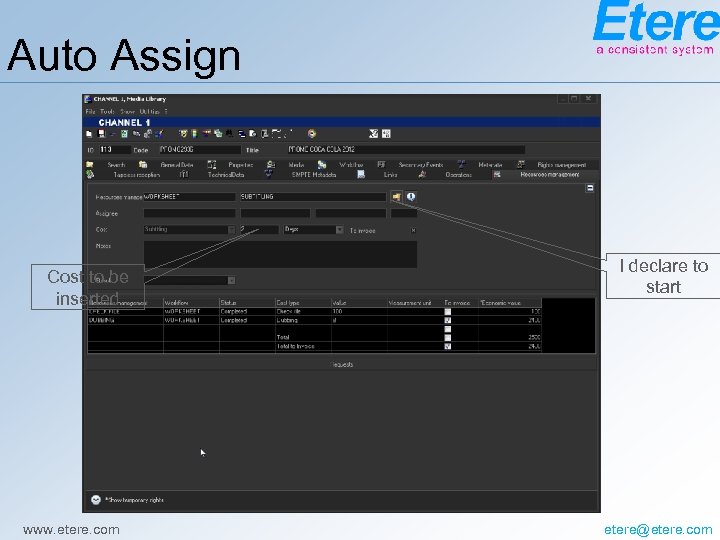Click the Cost type column header
The width and height of the screenshot is (720, 540).
tap(303, 303)
